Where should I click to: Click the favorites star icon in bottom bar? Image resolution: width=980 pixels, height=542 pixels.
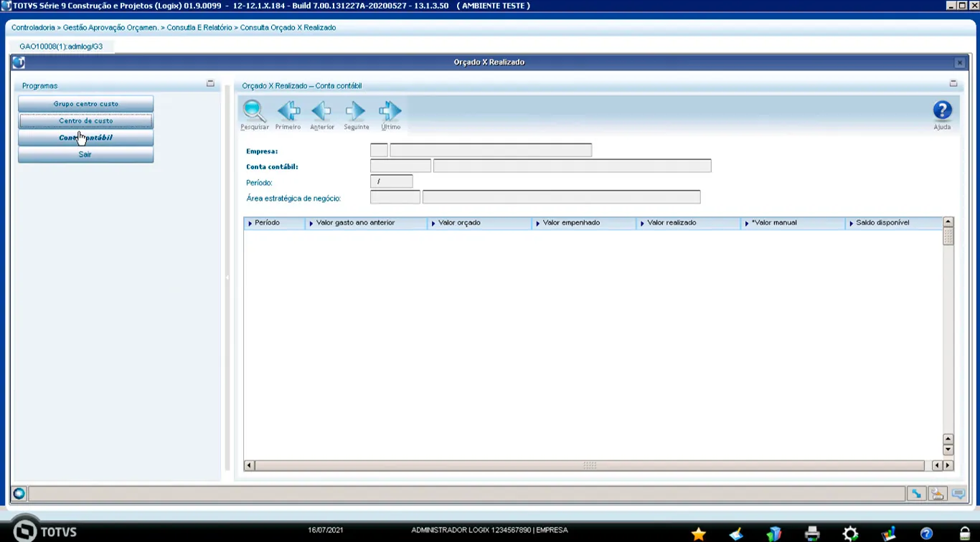698,533
